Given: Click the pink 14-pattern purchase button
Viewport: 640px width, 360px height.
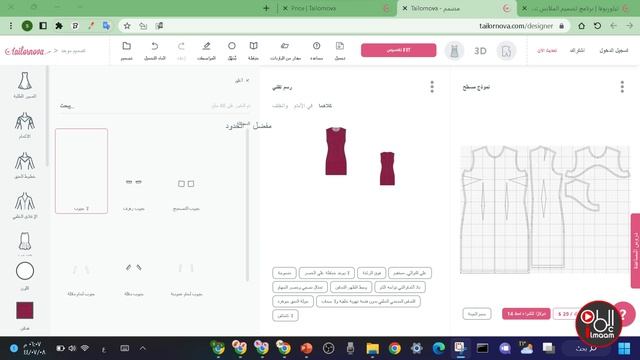Looking at the screenshot, I should [526, 313].
